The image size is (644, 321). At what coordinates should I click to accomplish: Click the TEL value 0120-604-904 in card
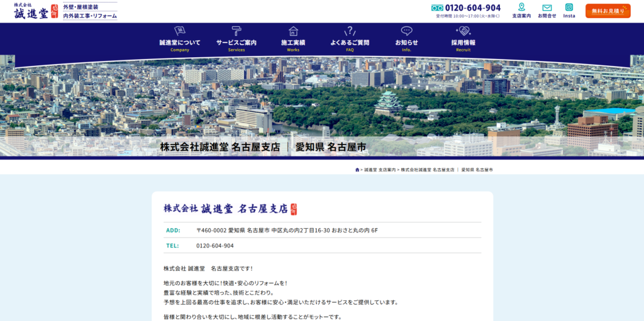click(x=215, y=246)
